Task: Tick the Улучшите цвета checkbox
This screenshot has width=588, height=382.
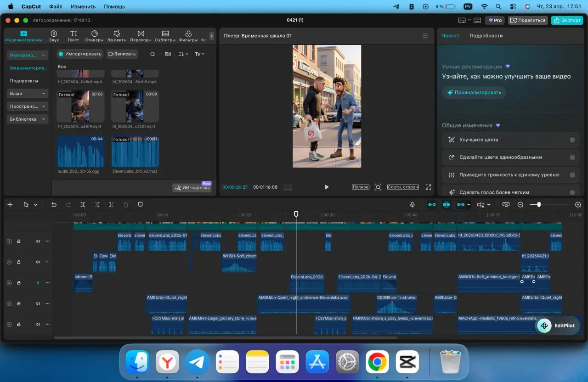Action: (572, 140)
